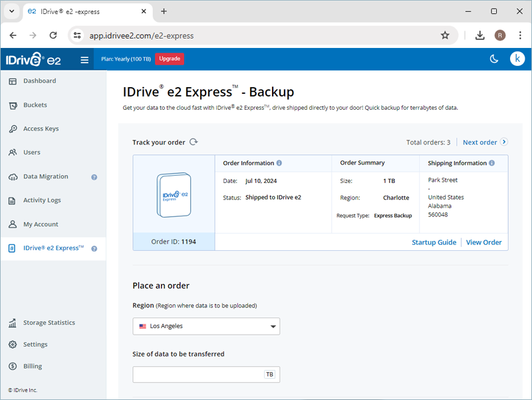Image resolution: width=532 pixels, height=400 pixels.
Task: Click the 'Park Street' shipping address line
Action: [x=442, y=180]
